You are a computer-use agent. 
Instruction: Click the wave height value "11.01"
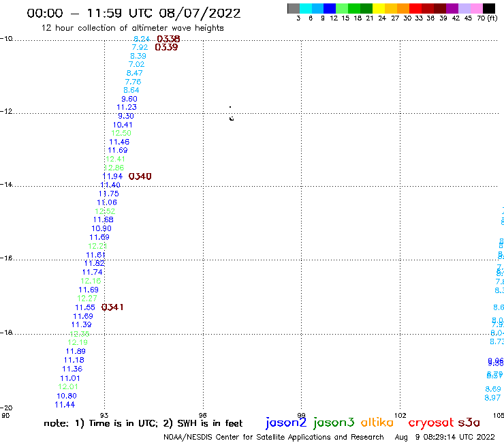point(70,378)
